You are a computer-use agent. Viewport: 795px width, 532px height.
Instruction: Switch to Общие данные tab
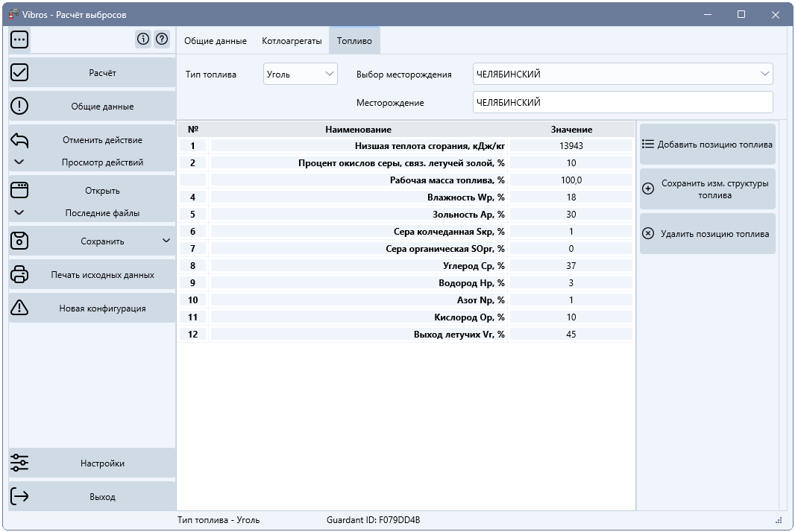pos(216,40)
